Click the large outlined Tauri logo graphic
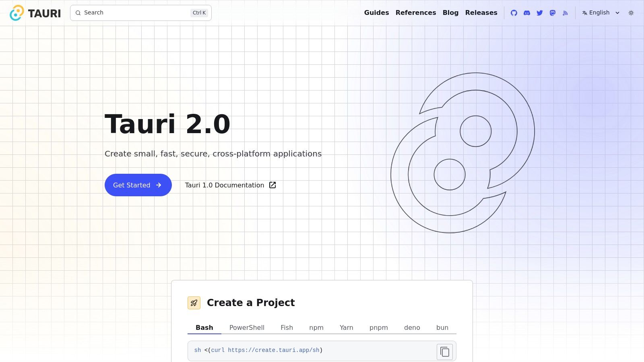This screenshot has height=362, width=644. 463,153
